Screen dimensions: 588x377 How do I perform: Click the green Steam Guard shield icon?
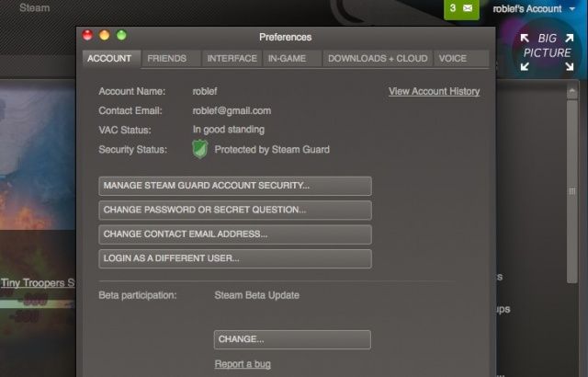(200, 149)
